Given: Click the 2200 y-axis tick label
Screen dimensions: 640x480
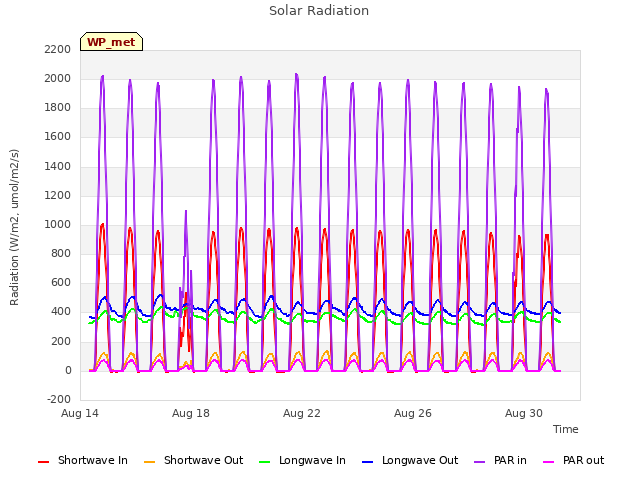Looking at the screenshot, I should pos(58,49).
